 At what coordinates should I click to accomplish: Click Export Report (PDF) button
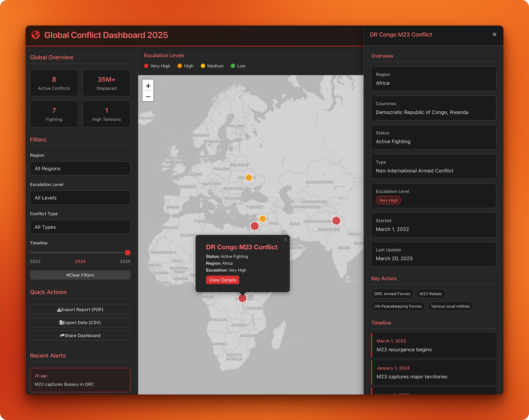[80, 310]
